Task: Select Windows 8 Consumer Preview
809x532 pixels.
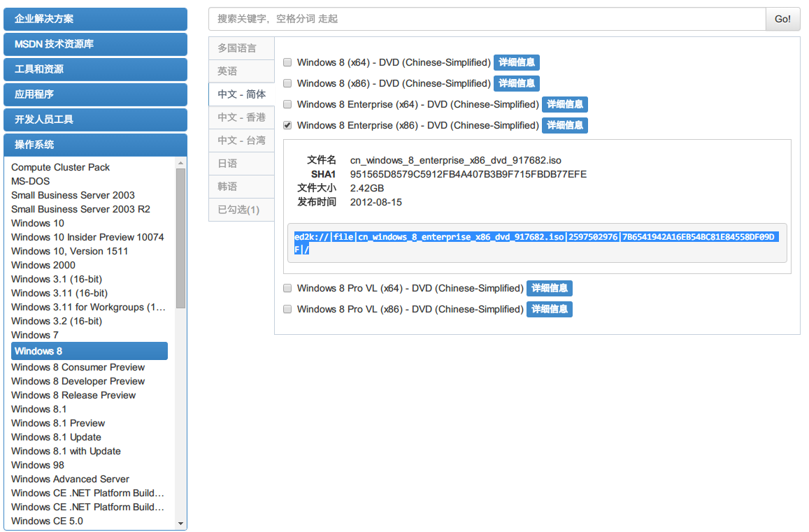Action: tap(78, 367)
